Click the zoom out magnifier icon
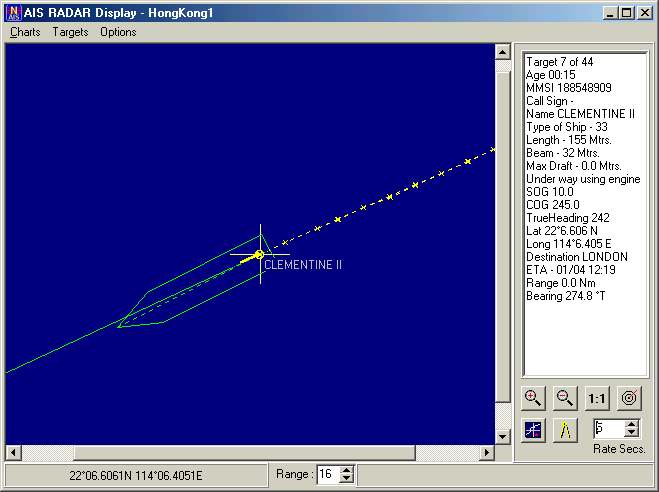Screen dimensions: 659x492 (x=564, y=398)
